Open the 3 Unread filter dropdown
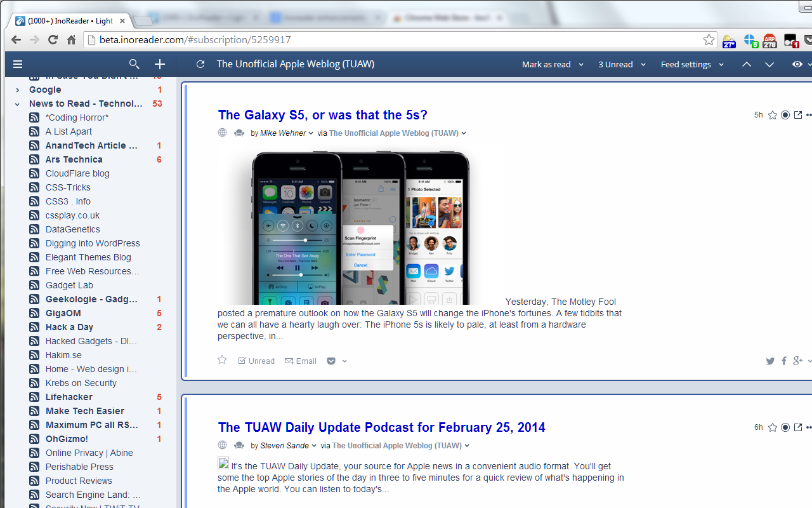This screenshot has width=812, height=508. coord(622,64)
